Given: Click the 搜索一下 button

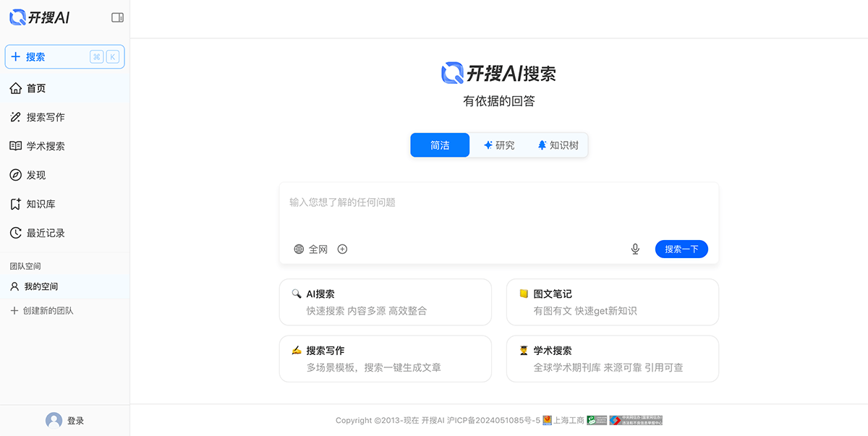Looking at the screenshot, I should (x=681, y=249).
